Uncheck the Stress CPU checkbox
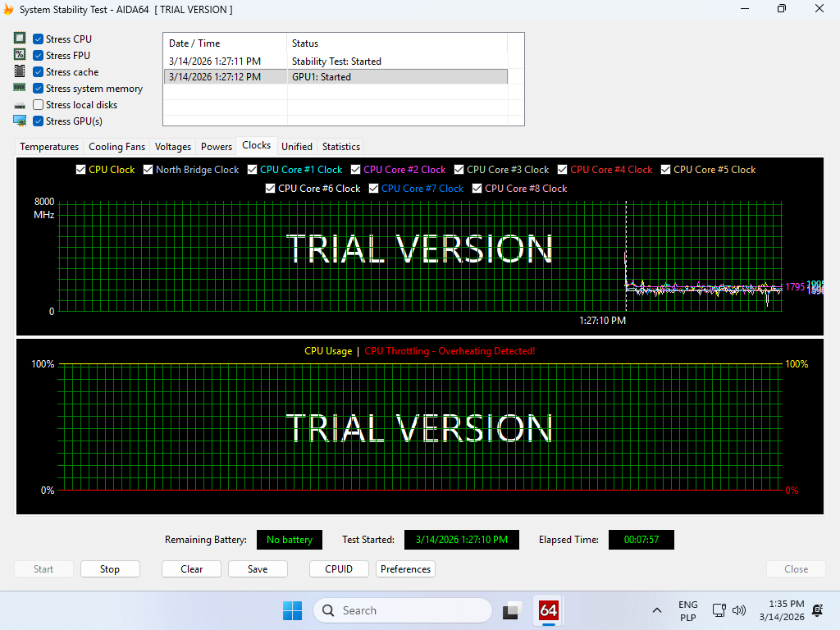 pos(38,39)
